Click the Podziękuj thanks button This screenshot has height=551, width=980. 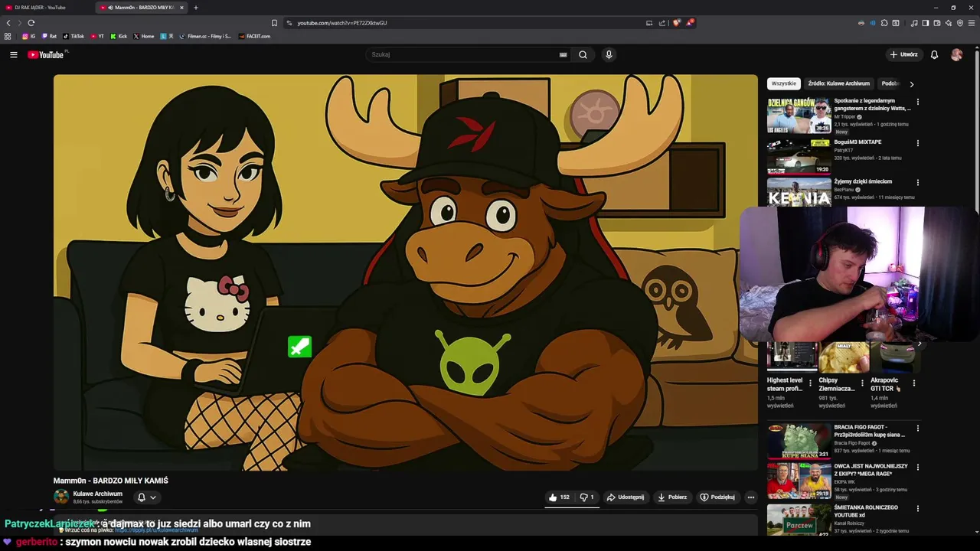717,497
